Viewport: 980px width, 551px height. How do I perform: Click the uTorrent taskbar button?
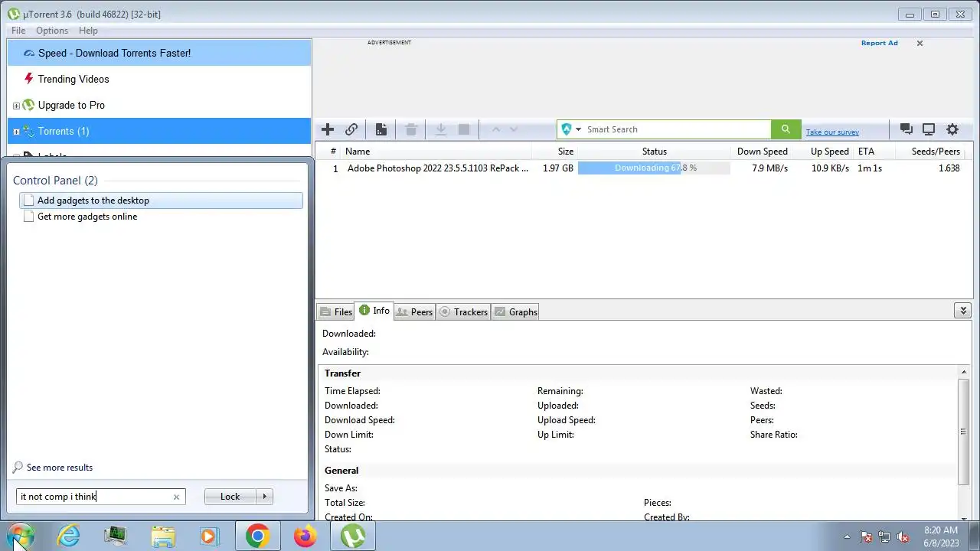click(x=352, y=536)
